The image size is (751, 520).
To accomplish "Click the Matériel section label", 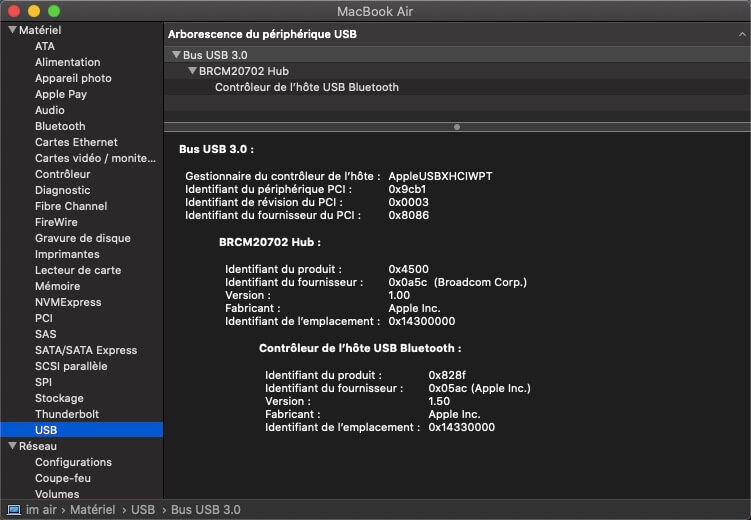I will click(40, 30).
